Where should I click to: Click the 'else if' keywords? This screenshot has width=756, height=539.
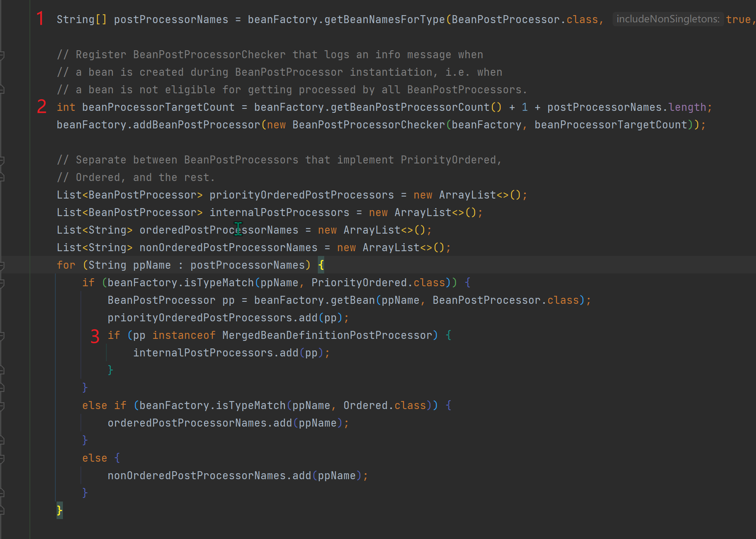(104, 405)
